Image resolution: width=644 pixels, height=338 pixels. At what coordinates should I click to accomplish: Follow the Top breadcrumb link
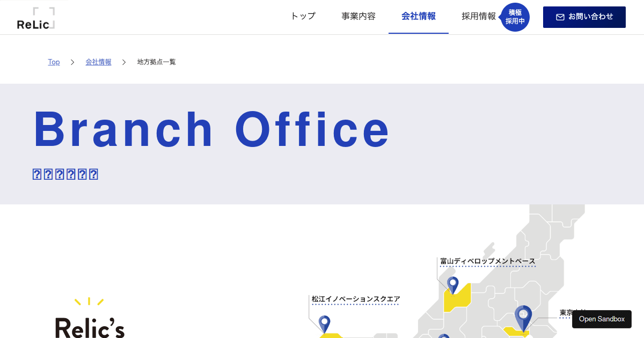(x=54, y=62)
